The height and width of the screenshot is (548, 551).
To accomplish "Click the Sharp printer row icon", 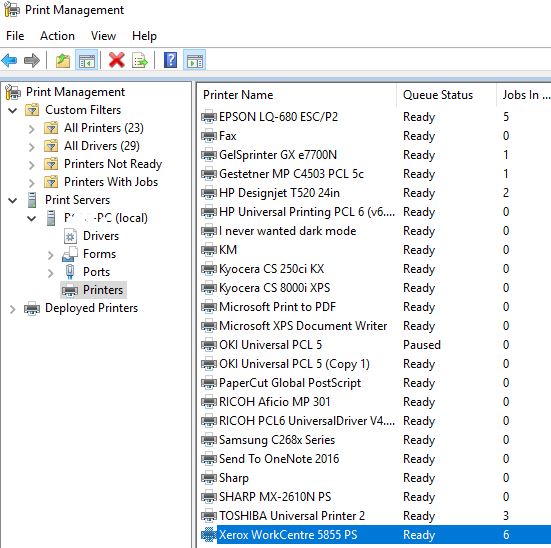I will click(209, 478).
